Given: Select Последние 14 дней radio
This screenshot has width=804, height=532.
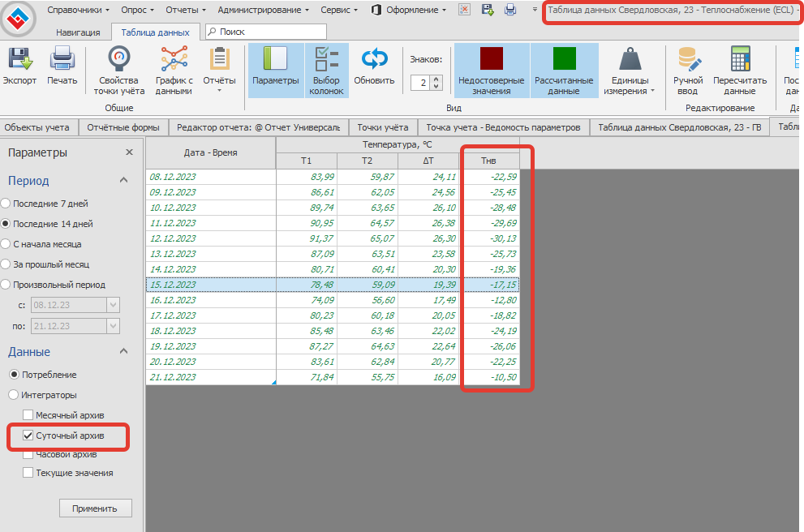Looking at the screenshot, I should click(x=6, y=224).
